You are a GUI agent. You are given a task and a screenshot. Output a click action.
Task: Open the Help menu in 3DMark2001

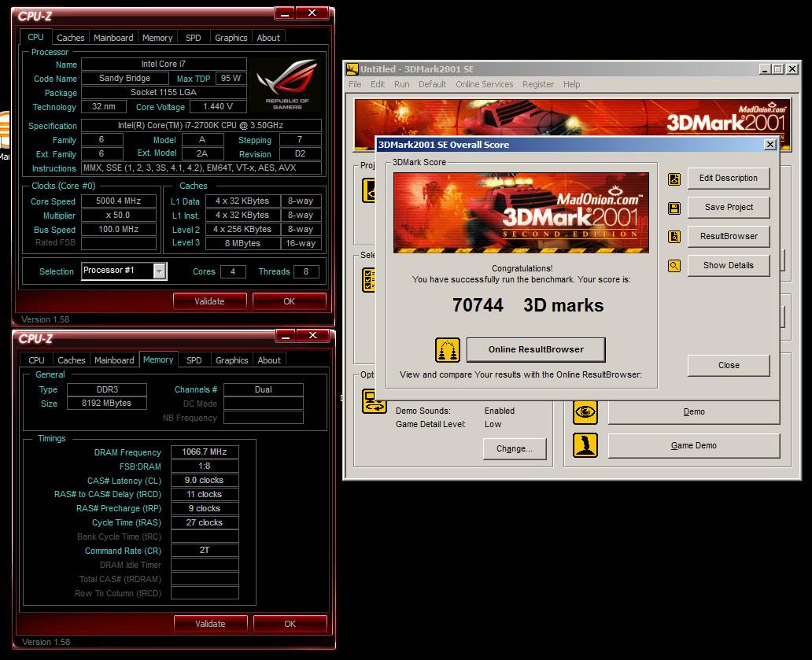click(x=572, y=84)
